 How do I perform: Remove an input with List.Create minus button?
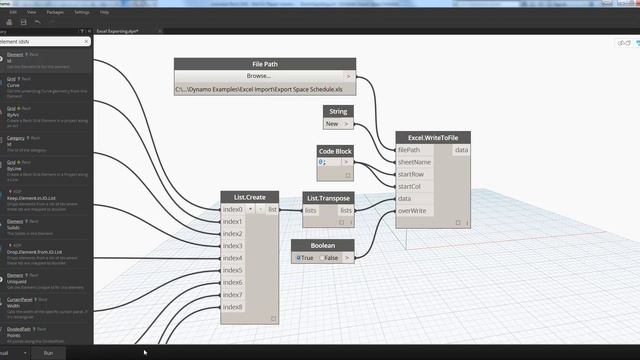coord(260,209)
